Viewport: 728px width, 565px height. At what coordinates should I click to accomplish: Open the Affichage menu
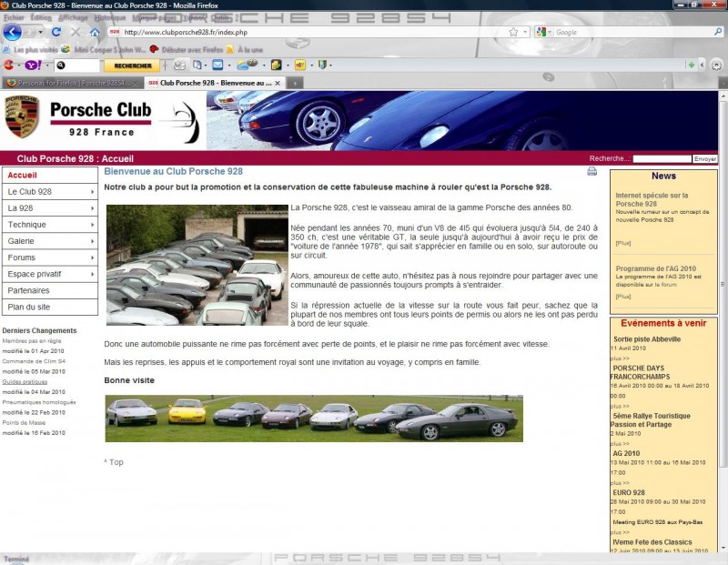pos(73,17)
